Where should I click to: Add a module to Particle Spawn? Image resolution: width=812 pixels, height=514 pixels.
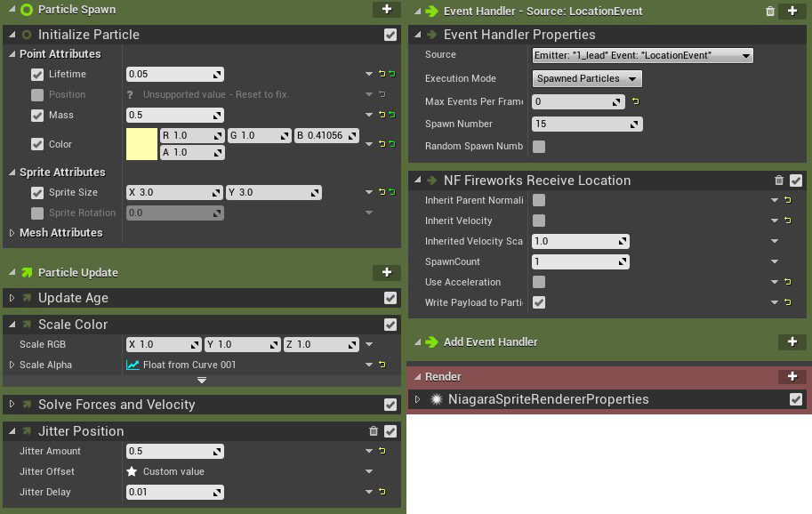pos(387,9)
